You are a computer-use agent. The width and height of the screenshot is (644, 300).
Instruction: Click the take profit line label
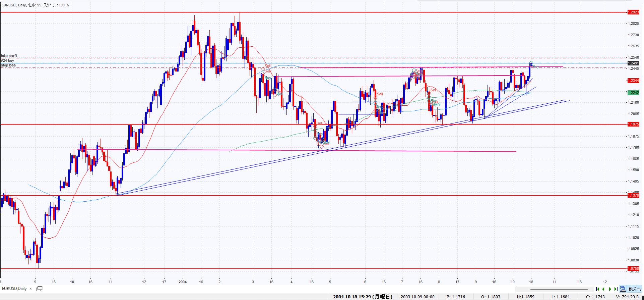click(x=9, y=56)
